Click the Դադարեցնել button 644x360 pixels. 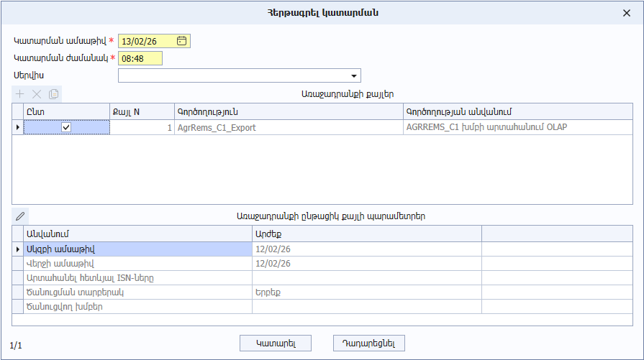369,343
